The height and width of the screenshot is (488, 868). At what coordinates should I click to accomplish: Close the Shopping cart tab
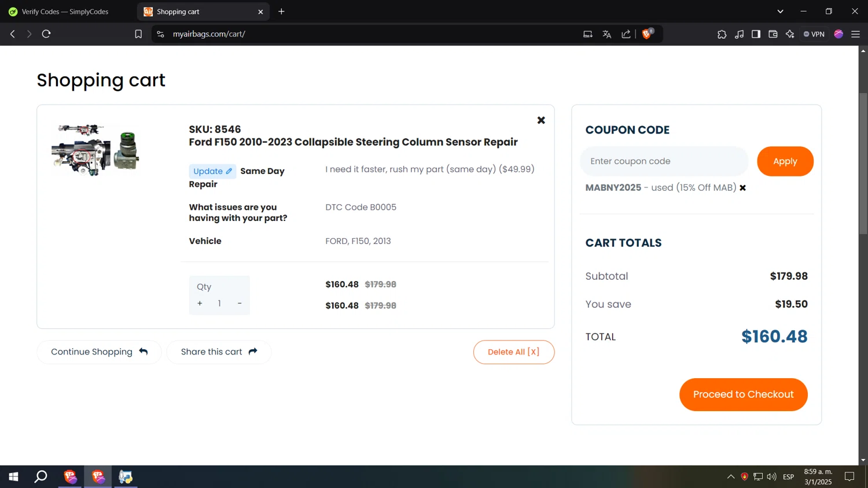[x=260, y=12]
